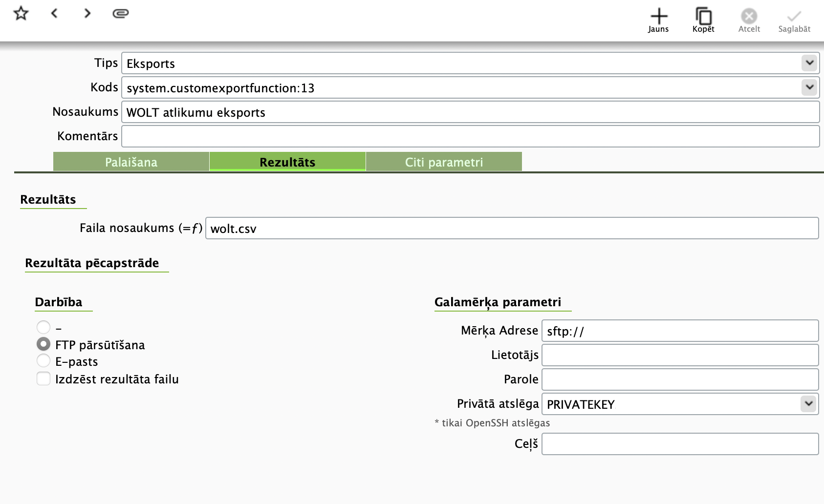Select the dash (no action) radio option

[x=43, y=327]
